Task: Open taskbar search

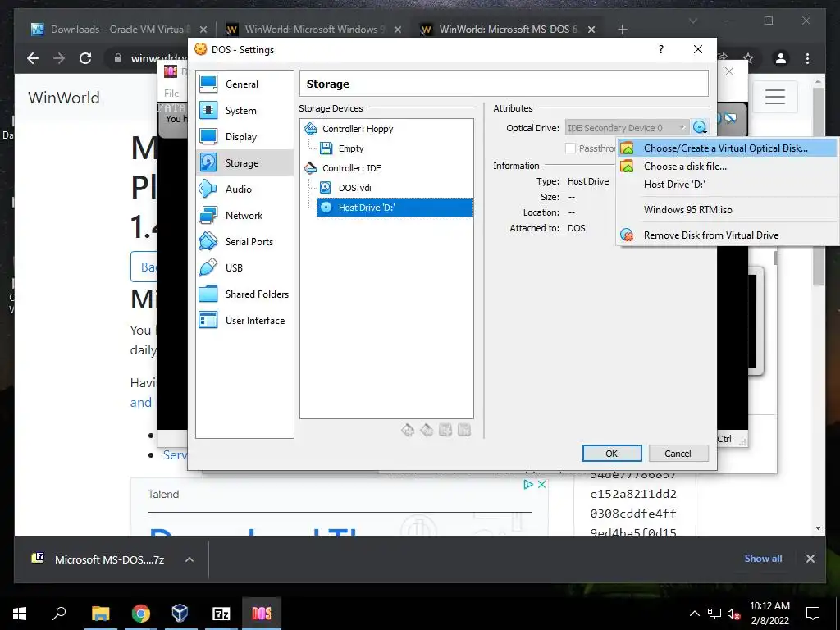Action: coord(59,614)
